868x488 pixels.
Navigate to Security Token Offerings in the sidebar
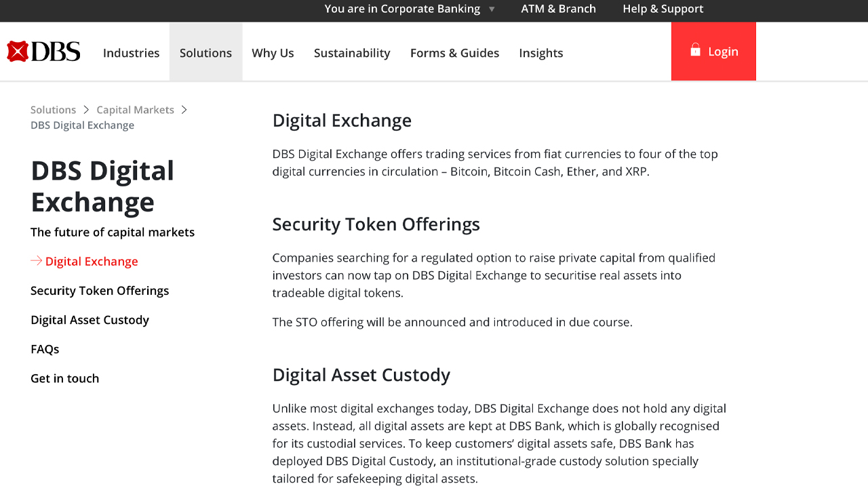click(100, 290)
